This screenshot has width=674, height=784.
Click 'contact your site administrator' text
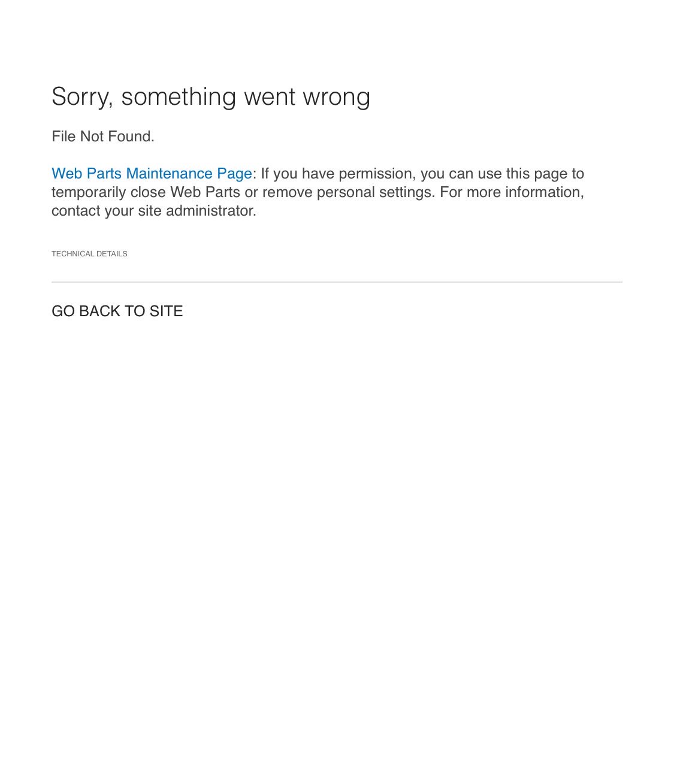pyautogui.click(x=153, y=211)
